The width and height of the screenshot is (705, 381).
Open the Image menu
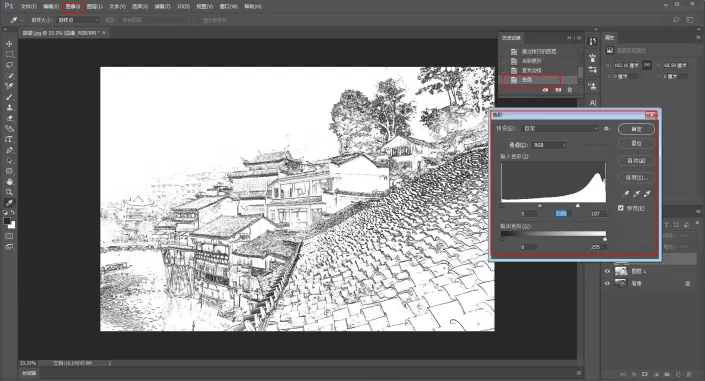[x=73, y=6]
